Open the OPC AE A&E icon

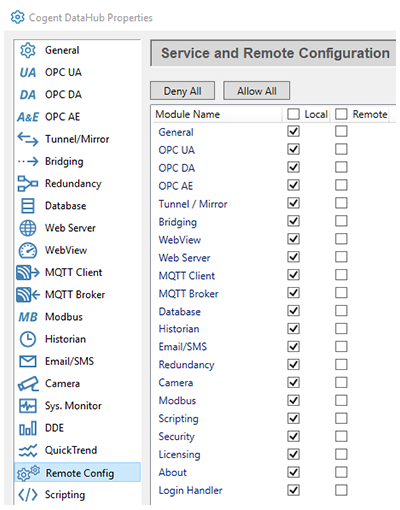point(28,117)
